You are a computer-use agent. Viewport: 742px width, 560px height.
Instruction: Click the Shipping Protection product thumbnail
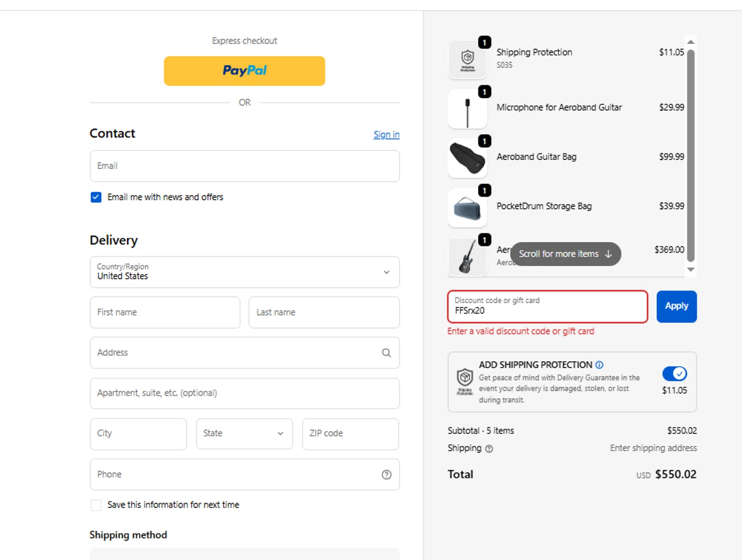click(x=467, y=60)
